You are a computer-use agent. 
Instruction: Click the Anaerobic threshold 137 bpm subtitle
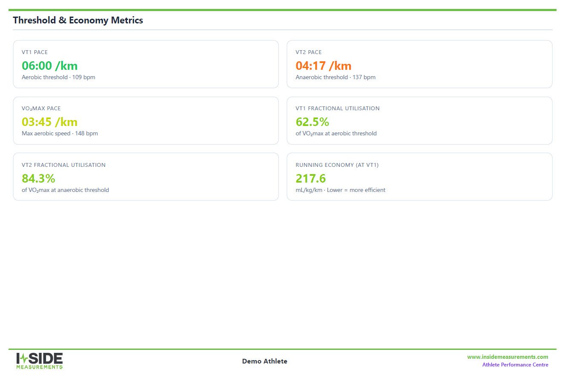point(336,77)
